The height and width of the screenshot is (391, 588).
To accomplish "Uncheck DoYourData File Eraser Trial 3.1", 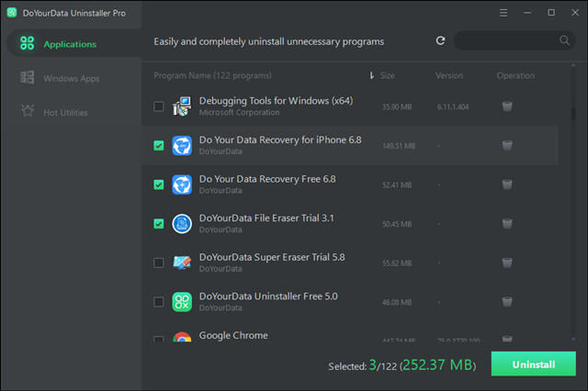I will (159, 223).
